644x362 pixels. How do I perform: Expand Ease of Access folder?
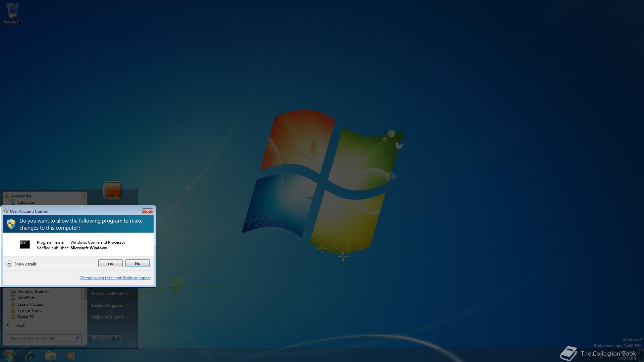coord(30,304)
